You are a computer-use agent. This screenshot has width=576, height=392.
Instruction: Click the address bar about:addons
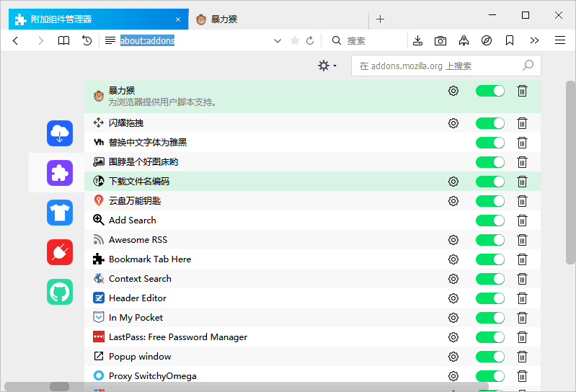[x=147, y=40]
